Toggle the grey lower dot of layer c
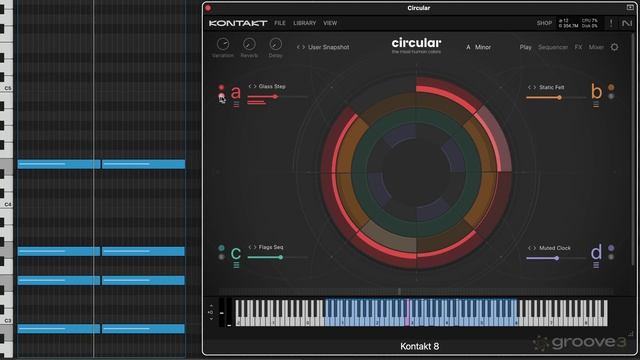 [x=221, y=257]
